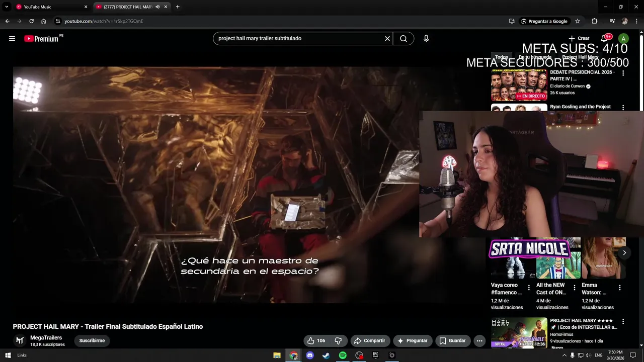Open Steam from the taskbar
The height and width of the screenshot is (362, 644).
tap(326, 355)
